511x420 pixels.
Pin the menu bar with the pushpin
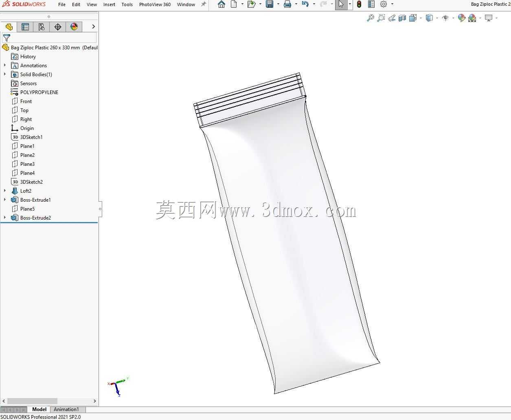click(204, 4)
